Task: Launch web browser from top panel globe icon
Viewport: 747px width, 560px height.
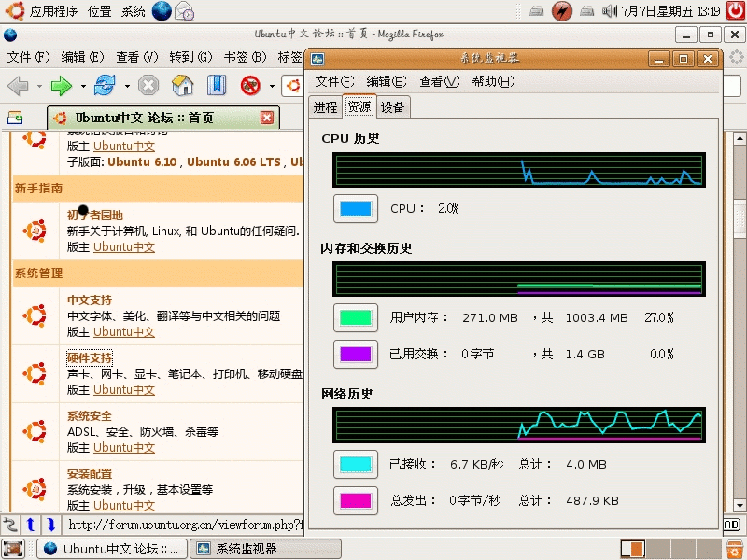Action: coord(162,11)
